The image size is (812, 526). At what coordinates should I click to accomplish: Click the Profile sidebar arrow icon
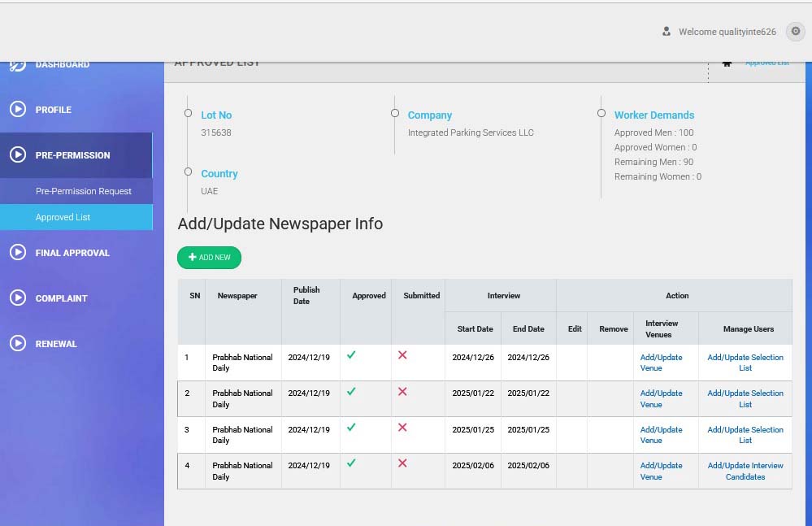18,110
